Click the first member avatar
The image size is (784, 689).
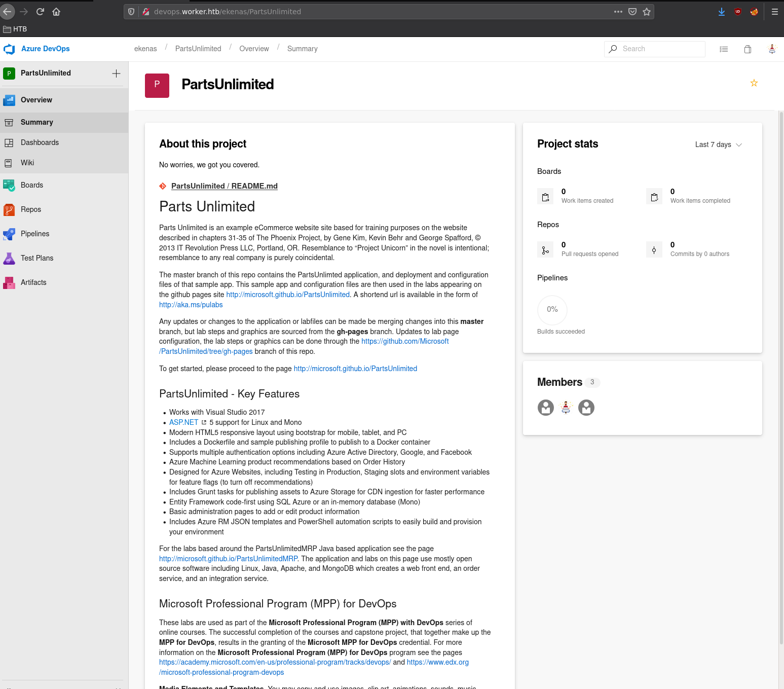[546, 408]
